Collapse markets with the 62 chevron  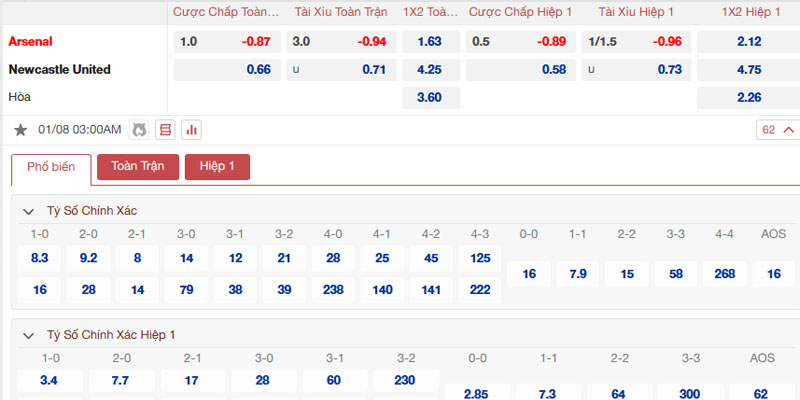point(778,130)
